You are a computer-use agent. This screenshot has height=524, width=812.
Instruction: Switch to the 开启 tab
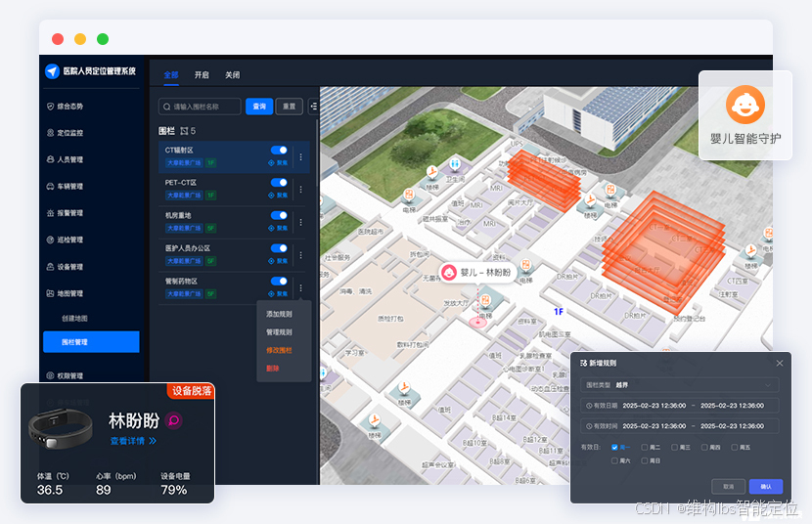(202, 75)
